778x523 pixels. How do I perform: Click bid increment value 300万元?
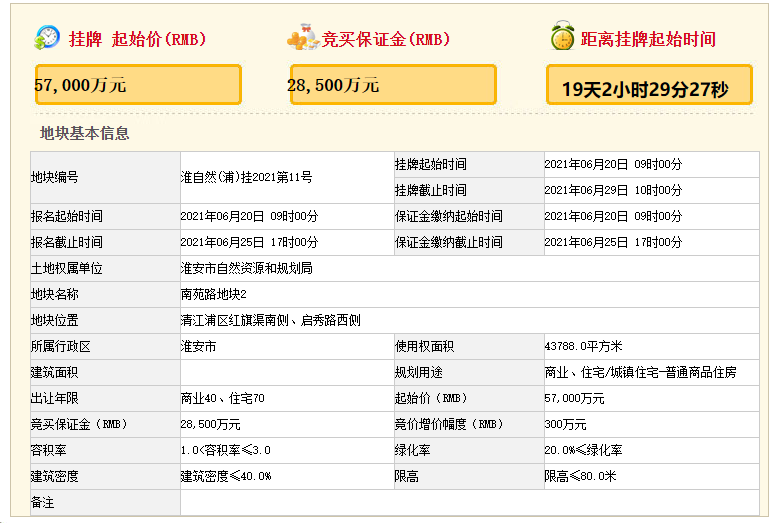pyautogui.click(x=566, y=424)
